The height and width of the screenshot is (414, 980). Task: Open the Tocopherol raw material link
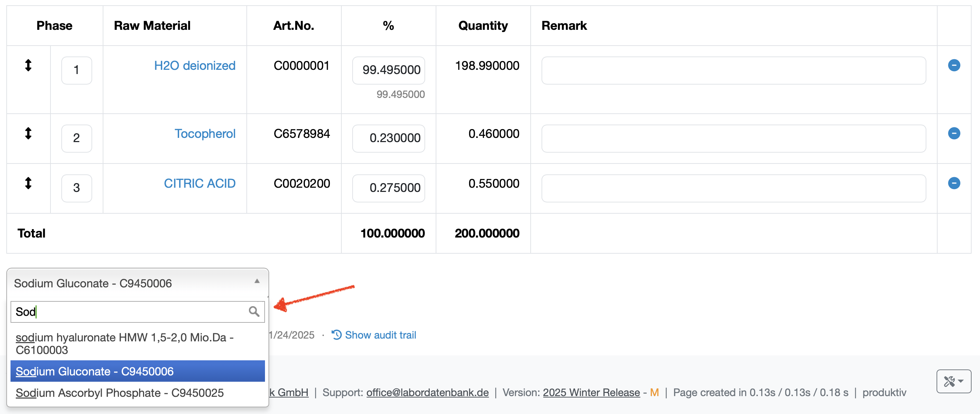(x=205, y=134)
